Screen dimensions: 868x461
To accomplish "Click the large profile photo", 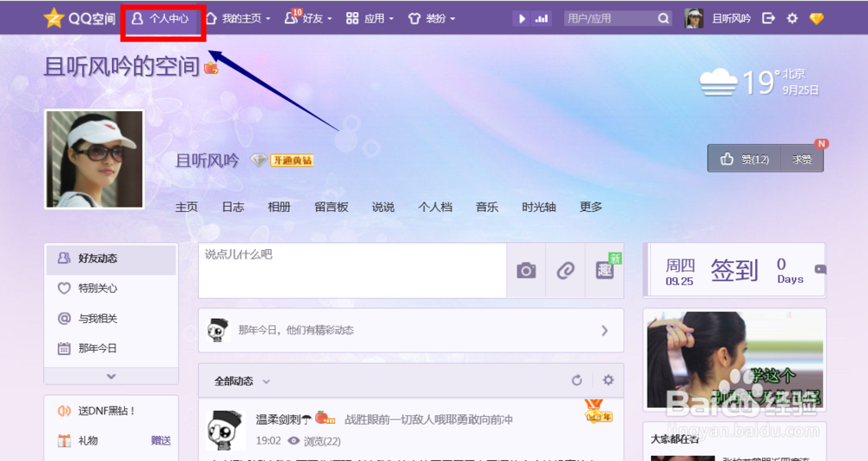I will coord(94,160).
